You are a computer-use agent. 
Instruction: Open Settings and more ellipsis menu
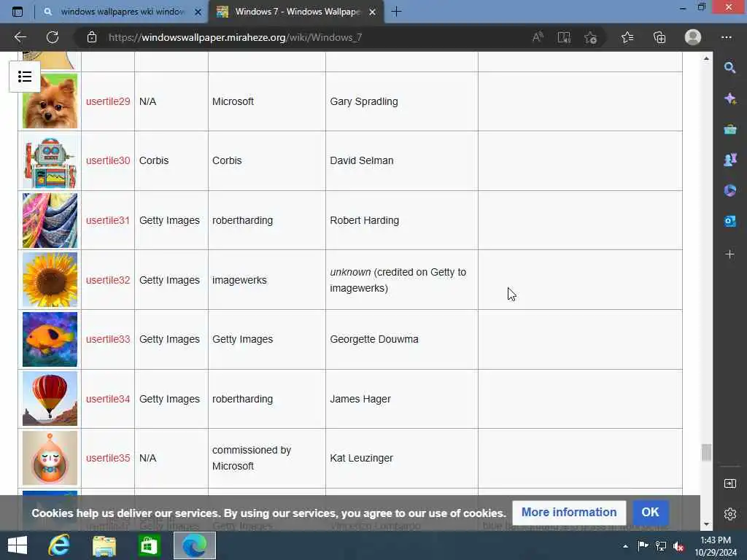point(727,37)
